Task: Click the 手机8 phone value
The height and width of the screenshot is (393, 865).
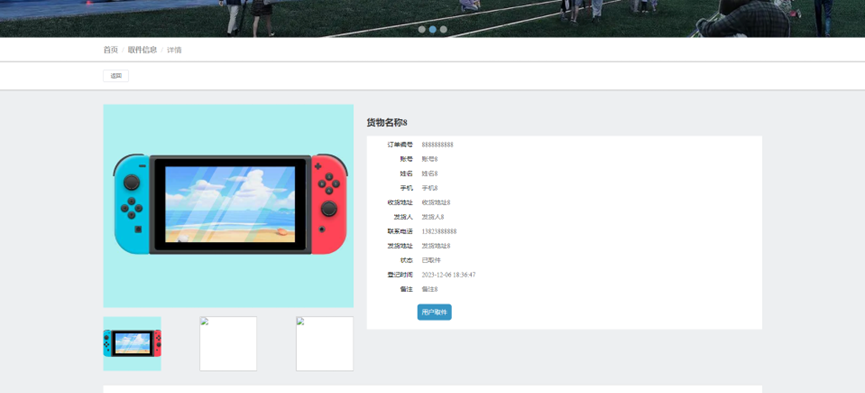Action: [x=430, y=188]
